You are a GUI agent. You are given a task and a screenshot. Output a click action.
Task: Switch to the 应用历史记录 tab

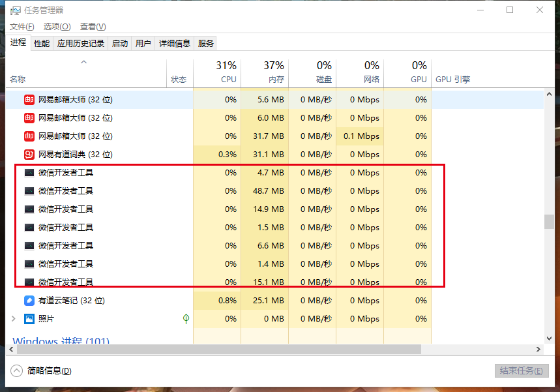(x=81, y=44)
